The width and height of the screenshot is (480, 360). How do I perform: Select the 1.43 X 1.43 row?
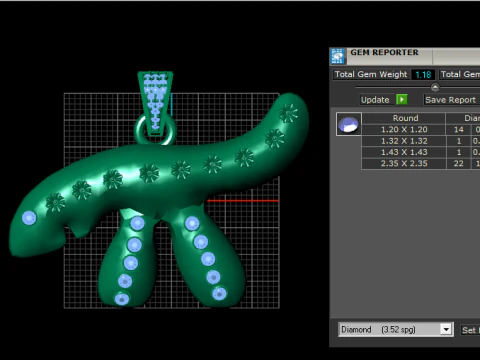[x=421, y=152]
